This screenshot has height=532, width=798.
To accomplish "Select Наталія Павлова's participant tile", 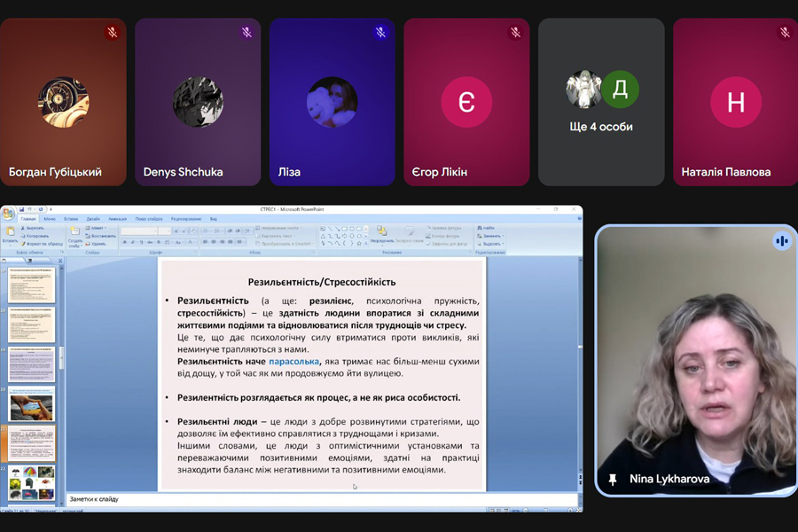I will tap(735, 102).
